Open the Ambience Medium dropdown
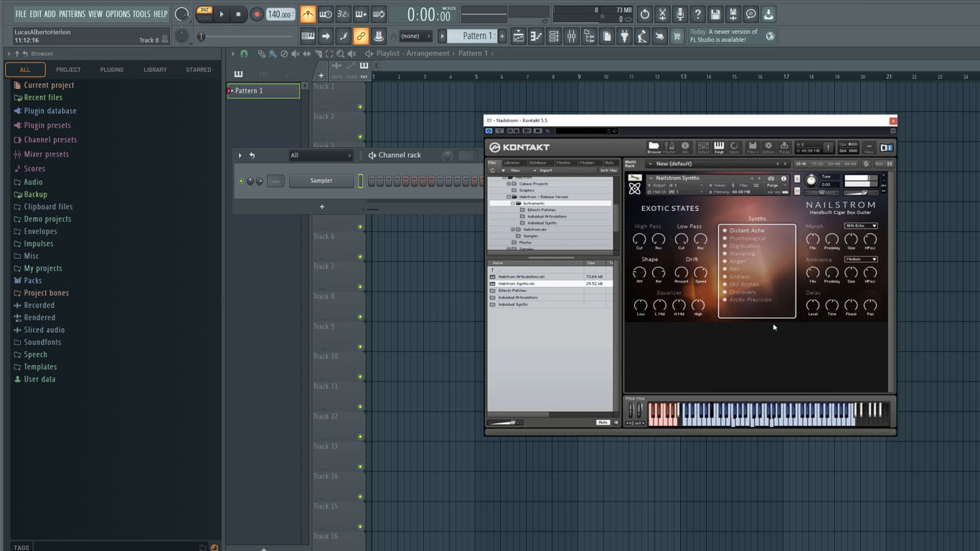Screen dimensions: 980x551 tap(861, 259)
